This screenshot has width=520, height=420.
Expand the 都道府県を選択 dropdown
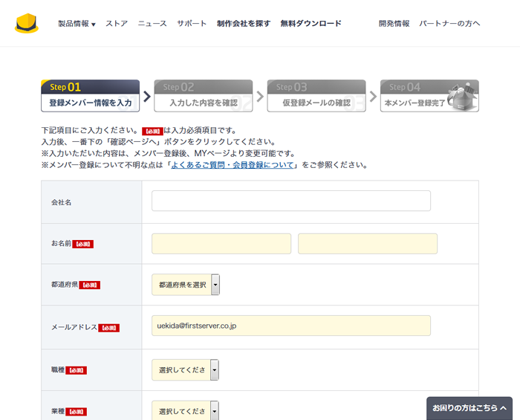point(186,285)
